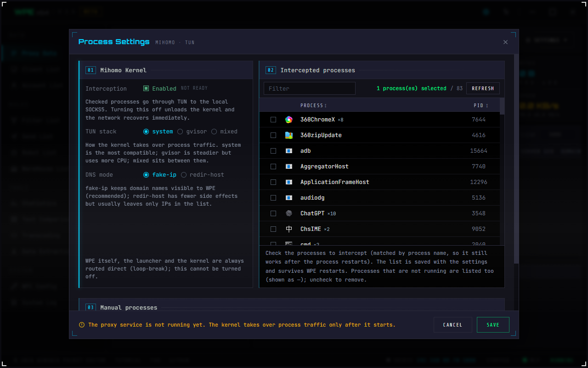Click the 360ChromeX colorful app icon
The image size is (588, 368).
[x=288, y=120]
